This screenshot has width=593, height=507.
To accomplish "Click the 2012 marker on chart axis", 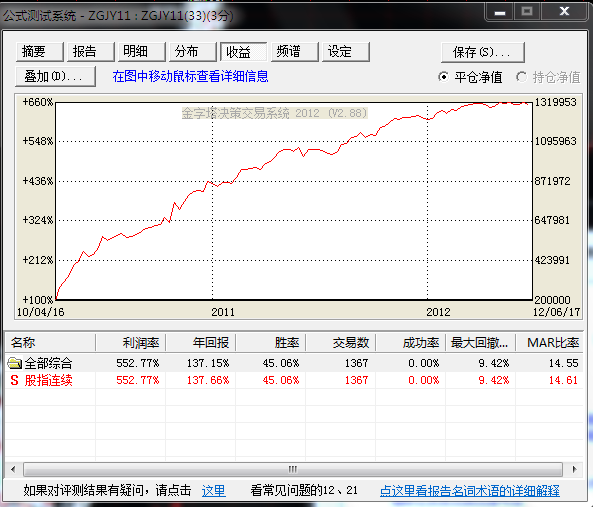I will coord(438,312).
